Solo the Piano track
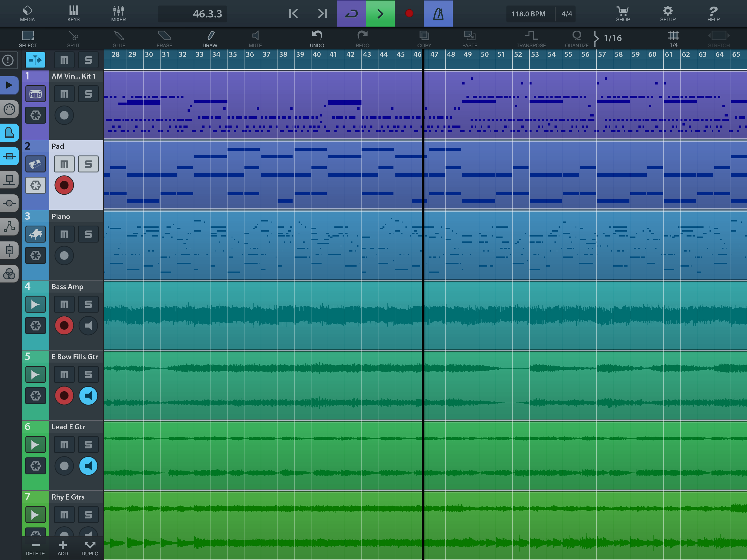Viewport: 747px width, 560px height. (88, 234)
